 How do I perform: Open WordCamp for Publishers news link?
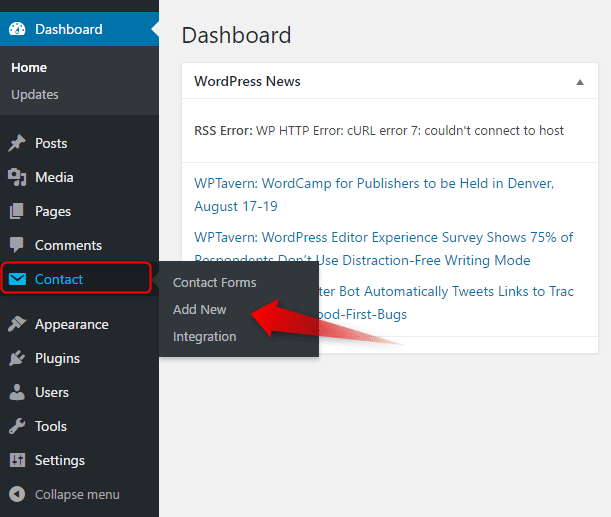(x=373, y=184)
